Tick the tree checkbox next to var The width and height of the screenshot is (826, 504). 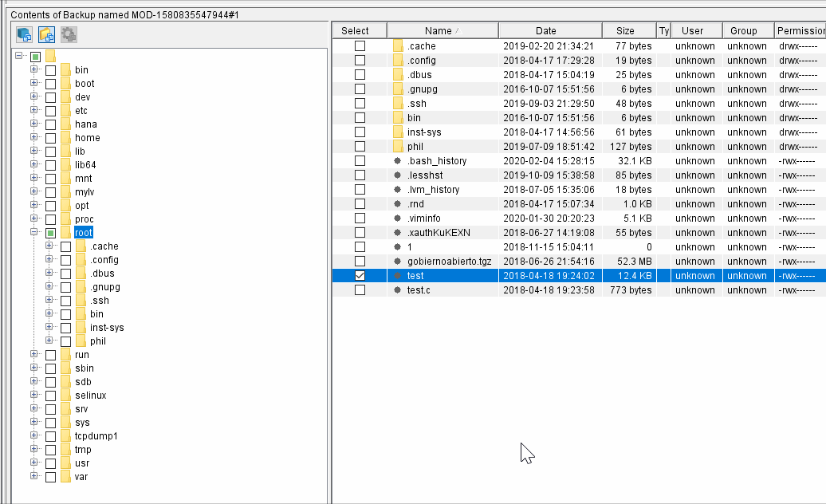click(x=50, y=477)
